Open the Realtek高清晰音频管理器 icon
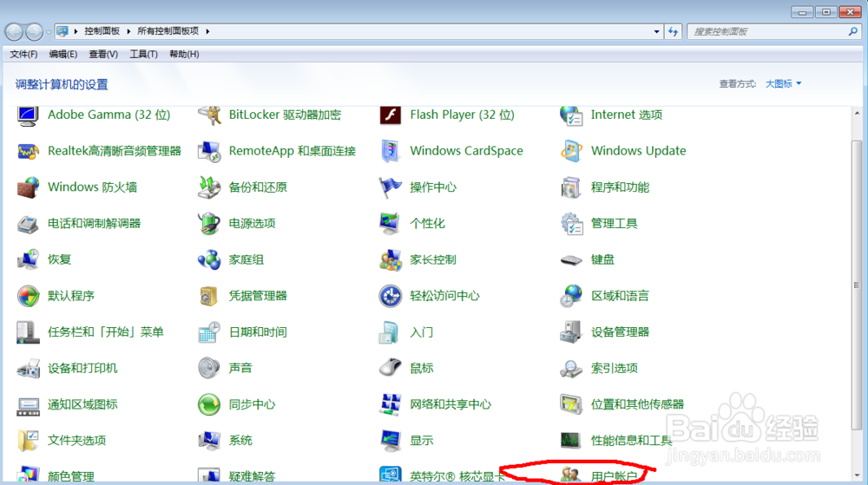The image size is (868, 485). click(x=28, y=151)
